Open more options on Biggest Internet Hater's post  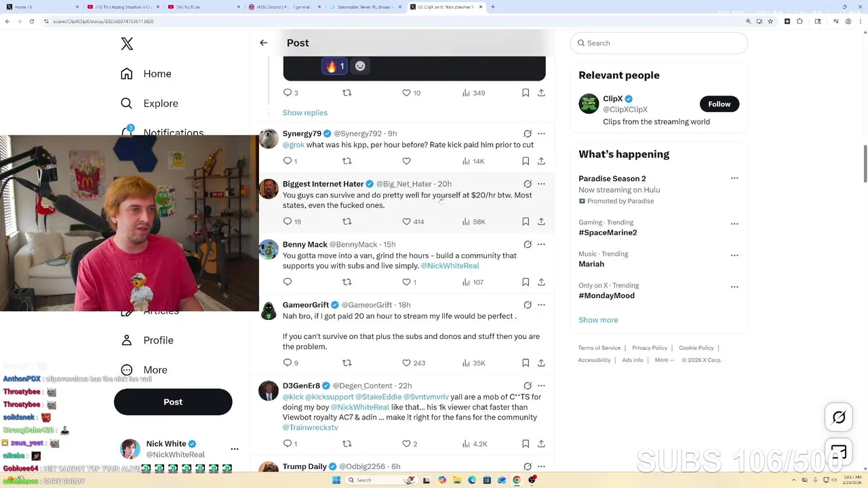pyautogui.click(x=541, y=184)
